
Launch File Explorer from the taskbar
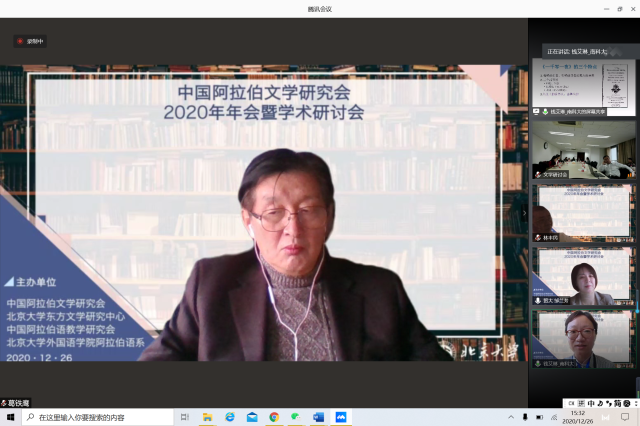pyautogui.click(x=208, y=417)
